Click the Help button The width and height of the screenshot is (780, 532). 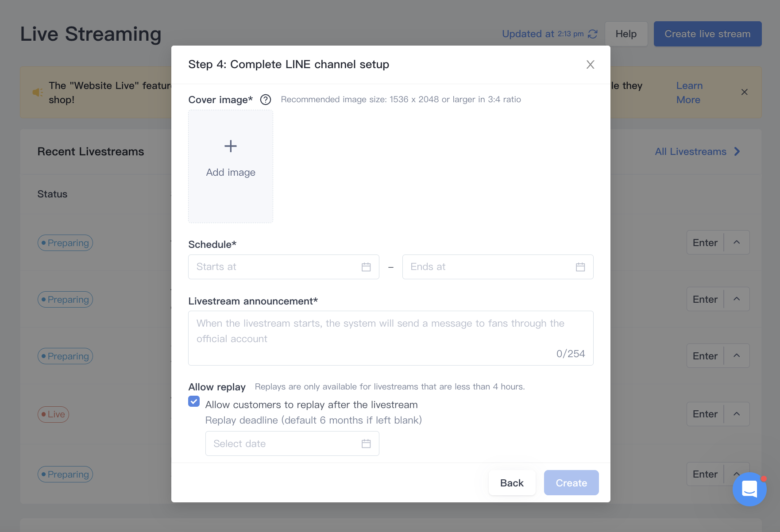[626, 34]
